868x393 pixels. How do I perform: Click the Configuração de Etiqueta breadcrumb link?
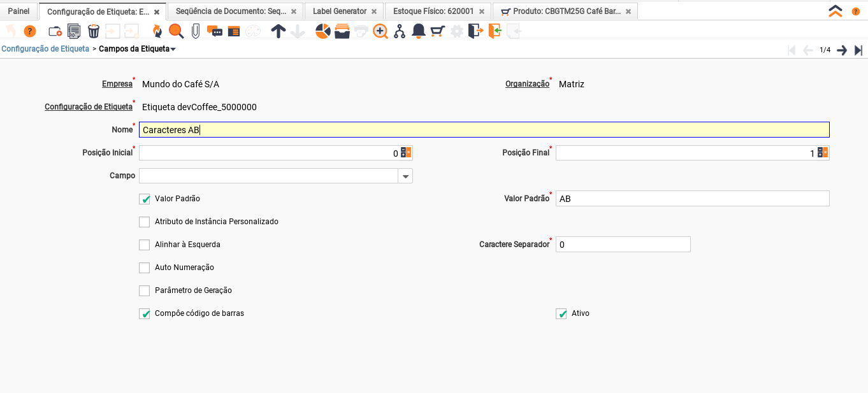click(45, 49)
